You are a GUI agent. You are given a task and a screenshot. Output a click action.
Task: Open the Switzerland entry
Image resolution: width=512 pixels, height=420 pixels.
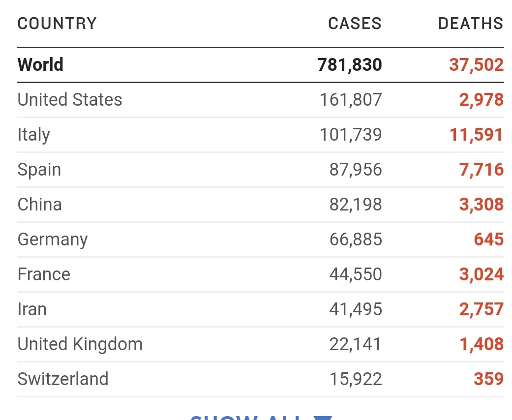pyautogui.click(x=63, y=379)
